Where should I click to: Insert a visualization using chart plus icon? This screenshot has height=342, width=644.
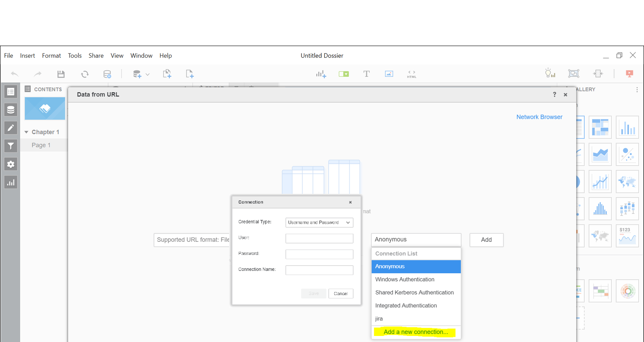point(321,74)
